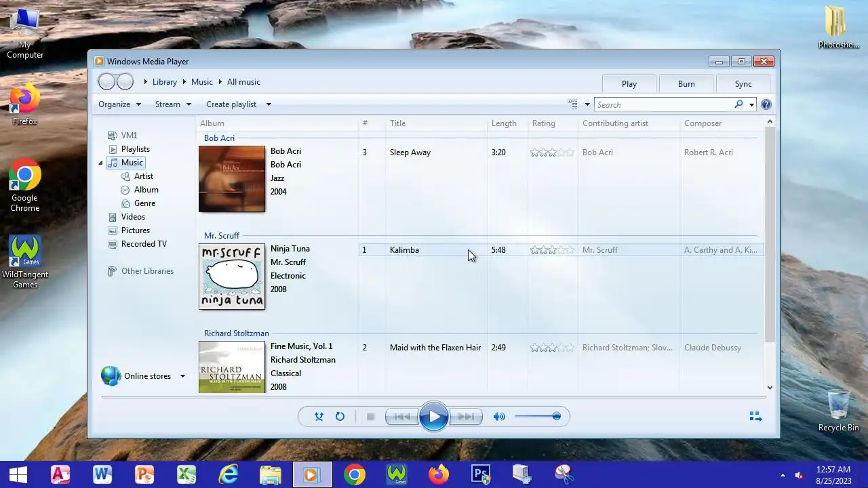Open Pictures library
The height and width of the screenshot is (488, 868).
coord(136,230)
